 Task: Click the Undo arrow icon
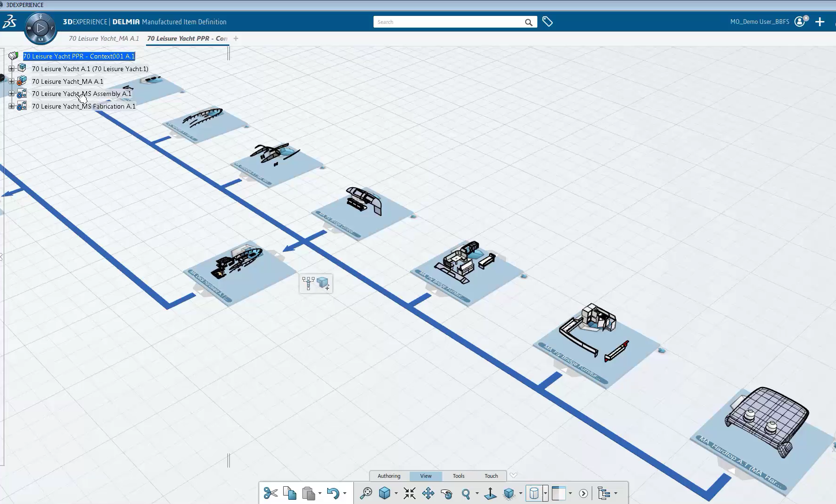333,493
